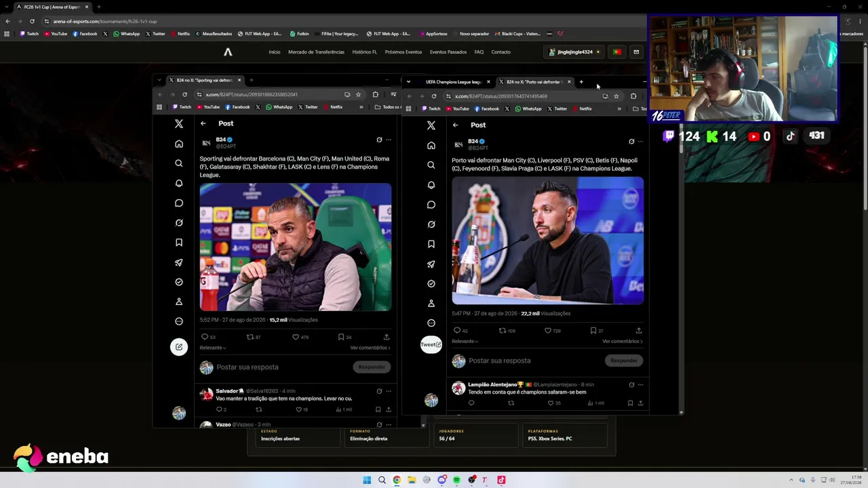Image resolution: width=868 pixels, height=488 pixels.
Task: Open Messages in left X window sidebar
Action: tap(179, 203)
